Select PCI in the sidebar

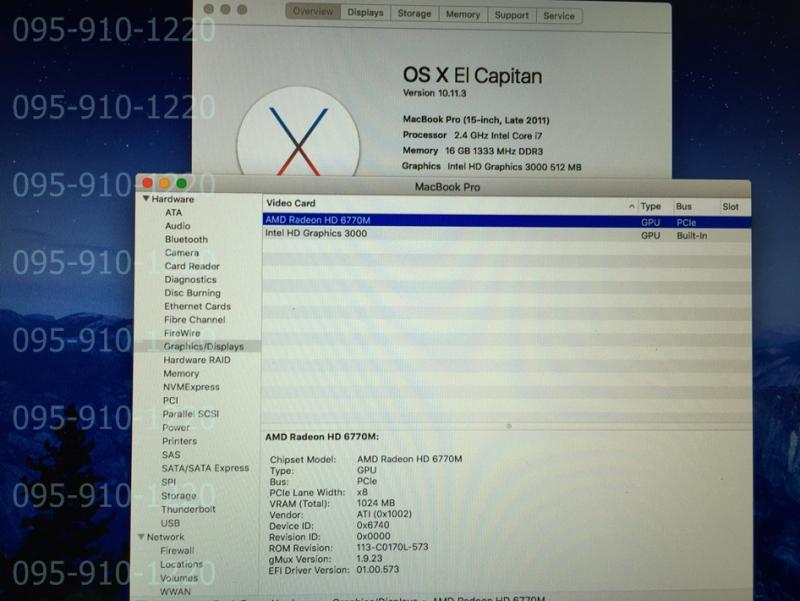point(170,400)
